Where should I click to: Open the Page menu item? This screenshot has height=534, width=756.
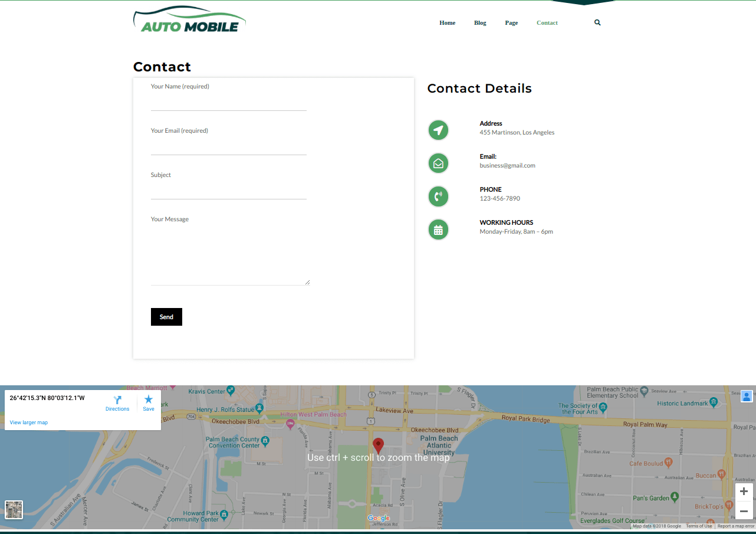click(x=511, y=23)
